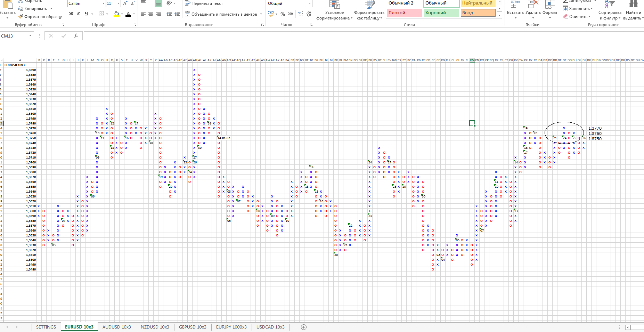Open Буфер обмена dialog launcher

(63, 25)
